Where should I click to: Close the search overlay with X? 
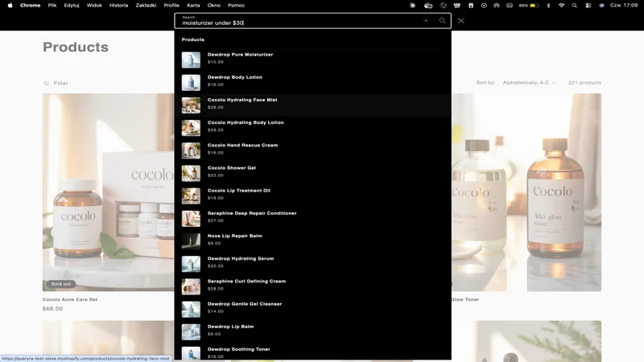pos(460,21)
